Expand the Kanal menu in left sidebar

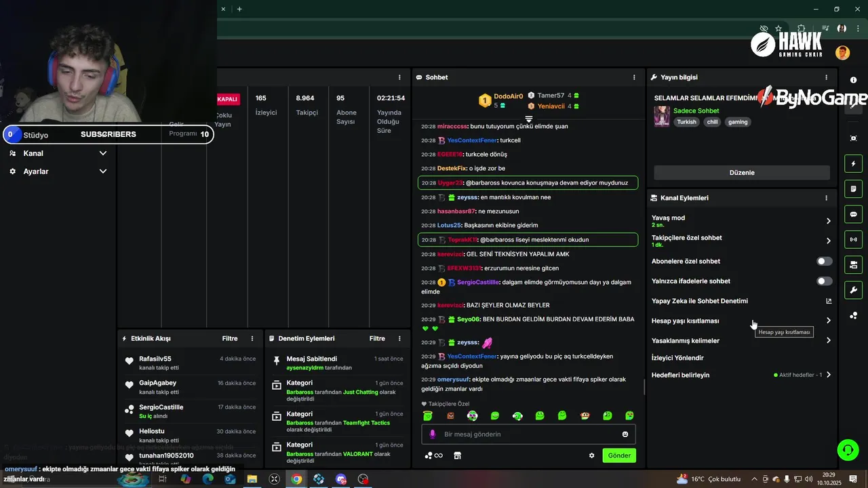[103, 153]
